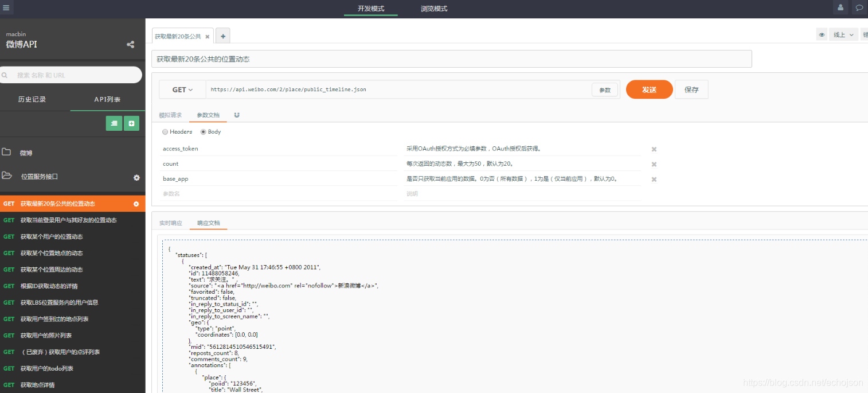Image resolution: width=868 pixels, height=393 pixels.
Task: Click the magnifier search icon
Action: (5, 75)
